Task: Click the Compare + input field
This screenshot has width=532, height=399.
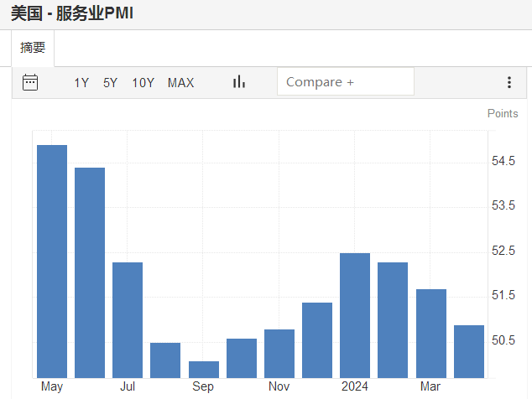Action: pyautogui.click(x=345, y=82)
